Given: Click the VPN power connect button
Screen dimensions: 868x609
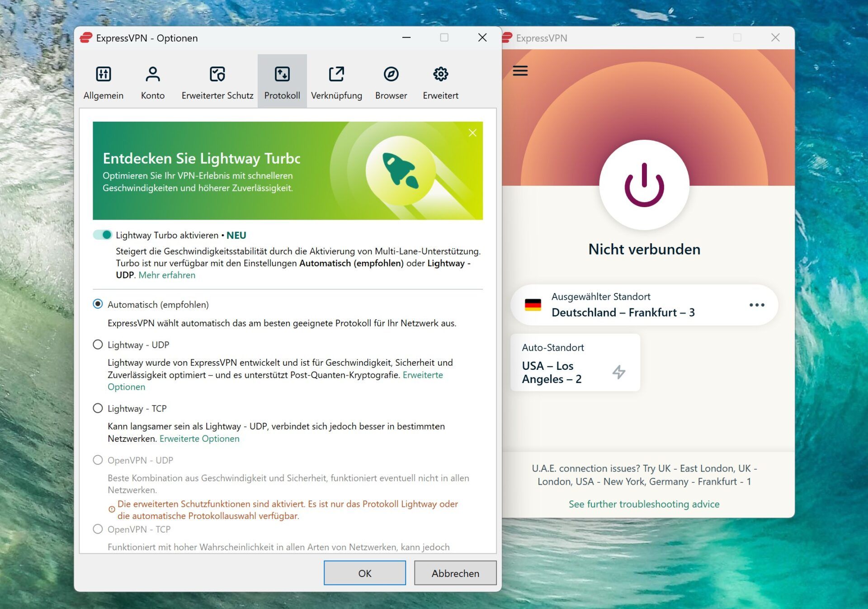Looking at the screenshot, I should 644,185.
